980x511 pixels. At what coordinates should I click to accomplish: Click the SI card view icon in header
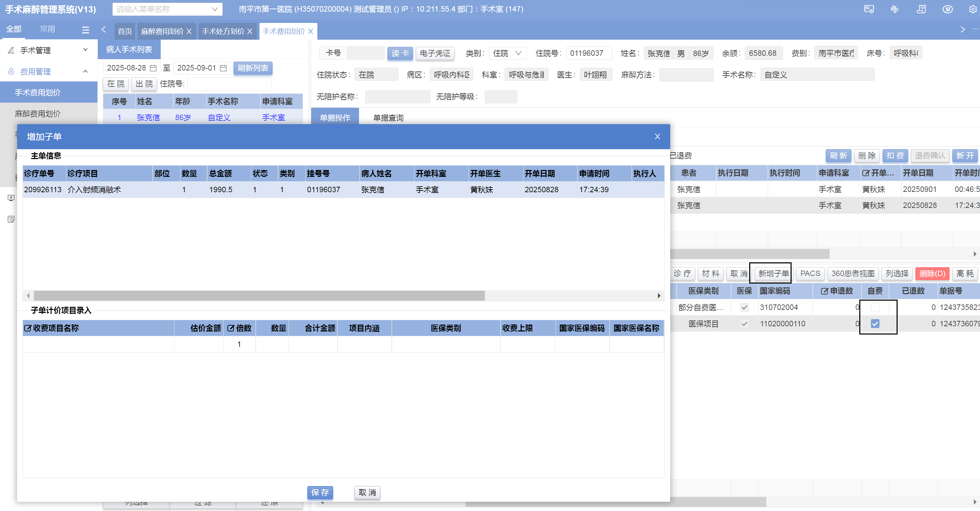point(869,9)
